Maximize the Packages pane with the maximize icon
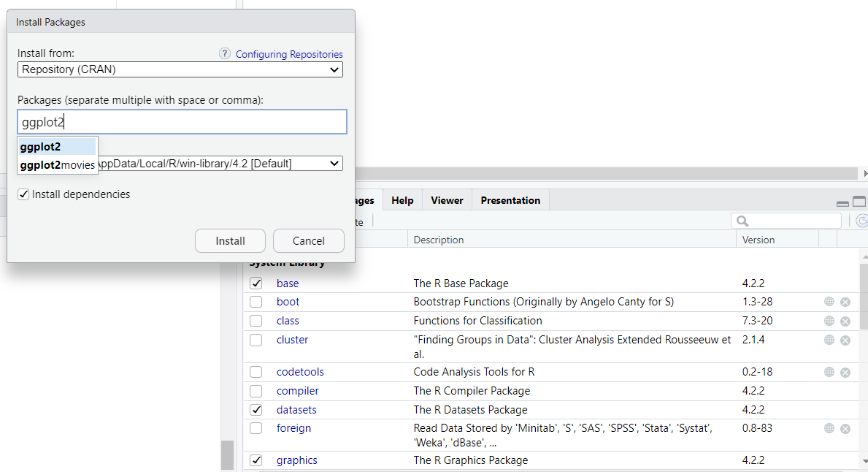The height and width of the screenshot is (472, 868). [859, 202]
